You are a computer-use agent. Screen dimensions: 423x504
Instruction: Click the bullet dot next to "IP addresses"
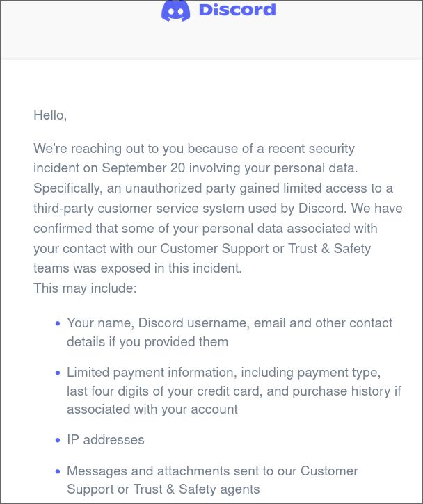[58, 440]
